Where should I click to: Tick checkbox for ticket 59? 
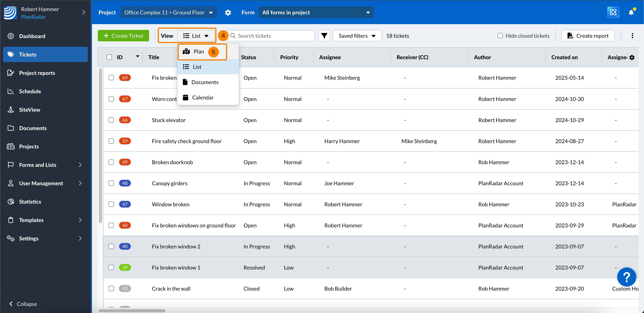pos(111,141)
